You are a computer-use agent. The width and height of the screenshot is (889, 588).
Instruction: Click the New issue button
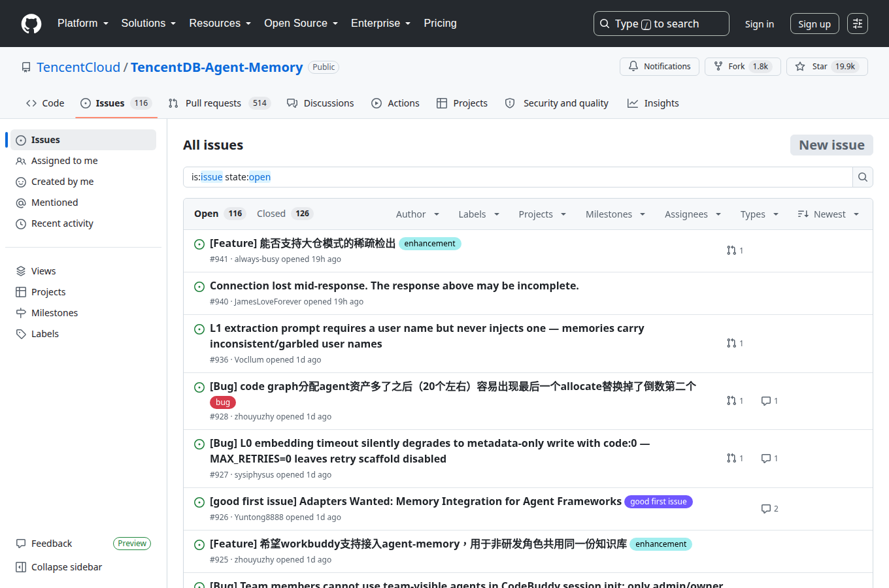coord(831,145)
